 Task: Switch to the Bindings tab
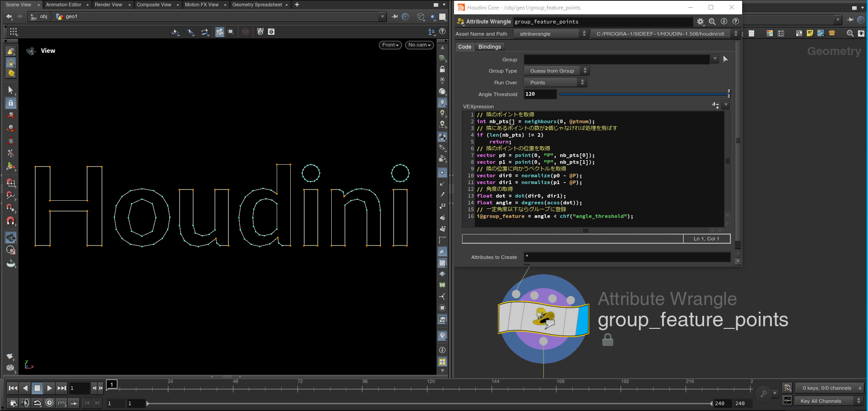click(x=489, y=47)
